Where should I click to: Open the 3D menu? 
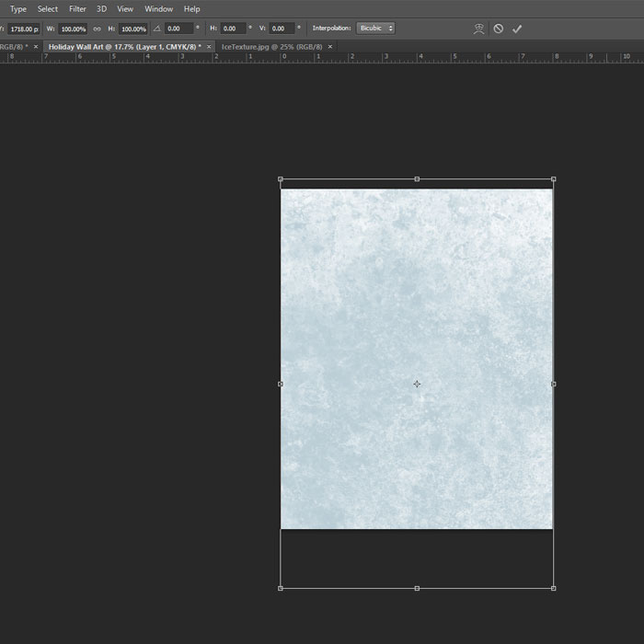pyautogui.click(x=101, y=9)
